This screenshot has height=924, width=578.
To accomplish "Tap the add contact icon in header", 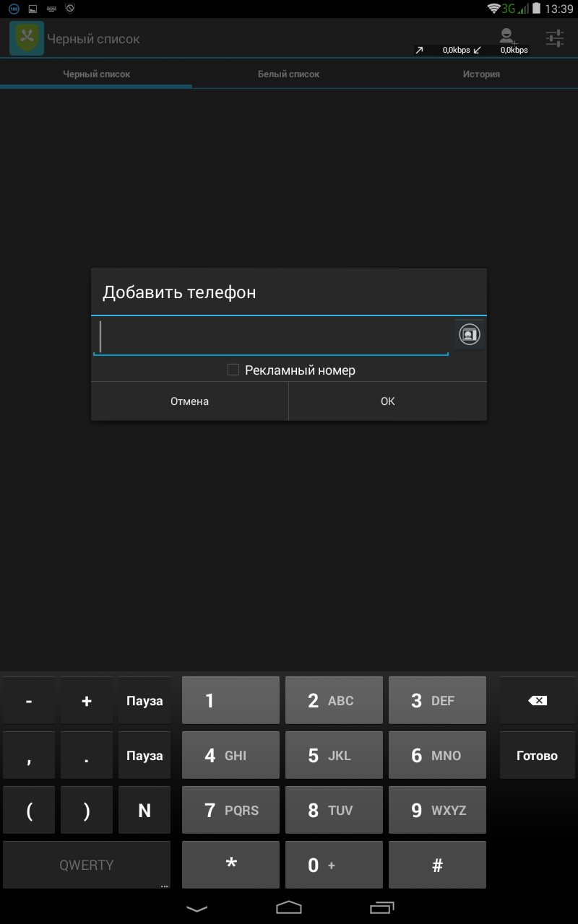I will click(508, 36).
